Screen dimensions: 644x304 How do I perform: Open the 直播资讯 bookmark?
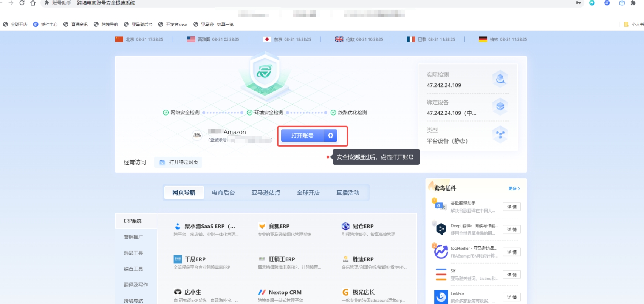76,25
